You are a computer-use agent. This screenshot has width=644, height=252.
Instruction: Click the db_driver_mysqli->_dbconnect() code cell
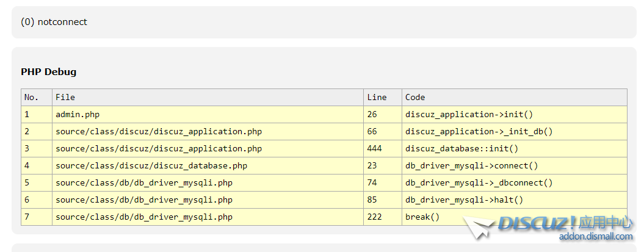[x=479, y=182]
